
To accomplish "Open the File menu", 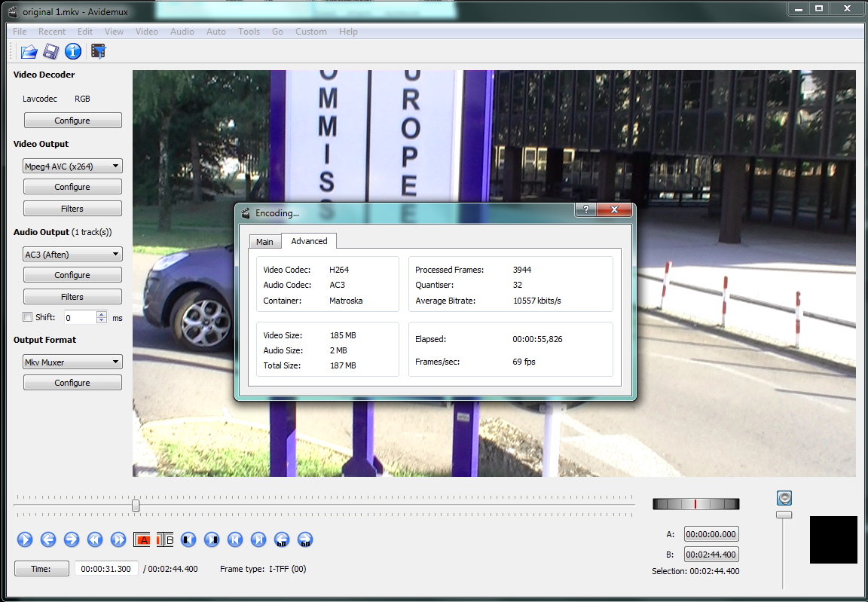I will 20,32.
